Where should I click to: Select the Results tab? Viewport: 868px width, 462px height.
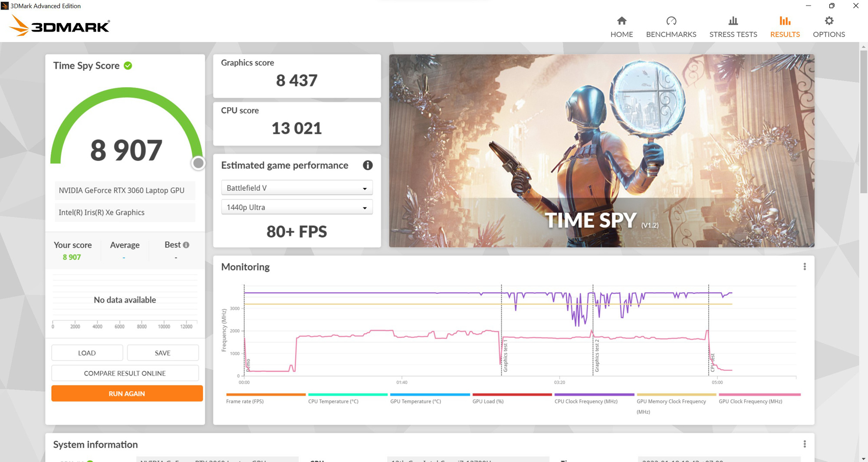point(785,27)
